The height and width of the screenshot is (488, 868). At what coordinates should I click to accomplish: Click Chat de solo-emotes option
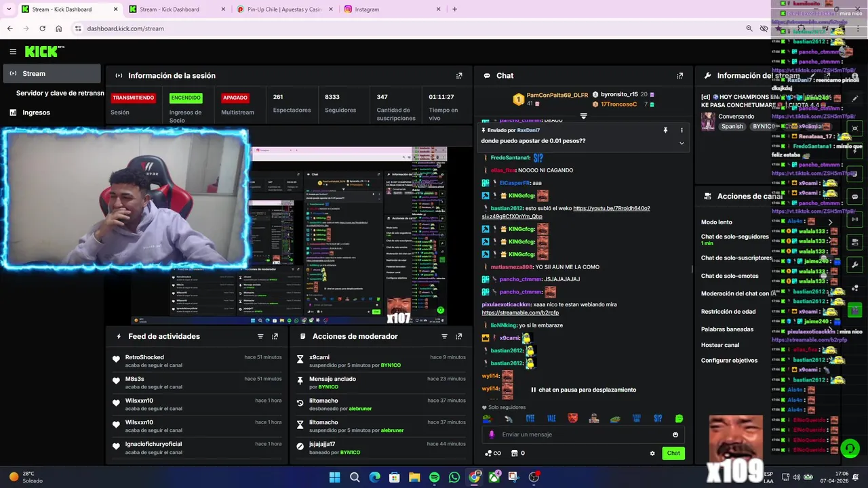click(x=730, y=276)
